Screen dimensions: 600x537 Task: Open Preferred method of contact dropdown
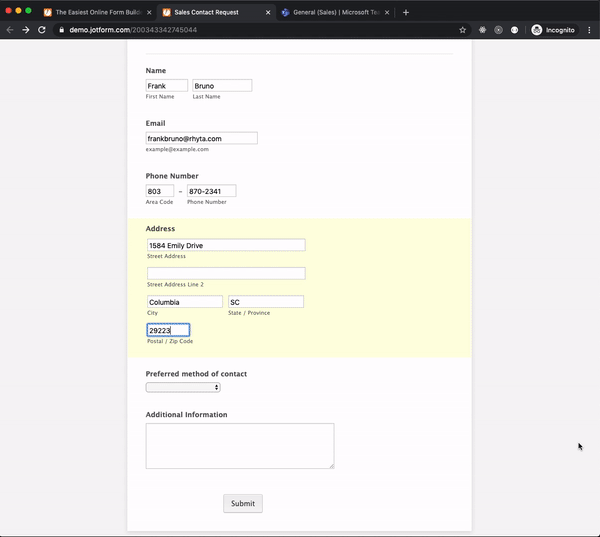click(183, 387)
